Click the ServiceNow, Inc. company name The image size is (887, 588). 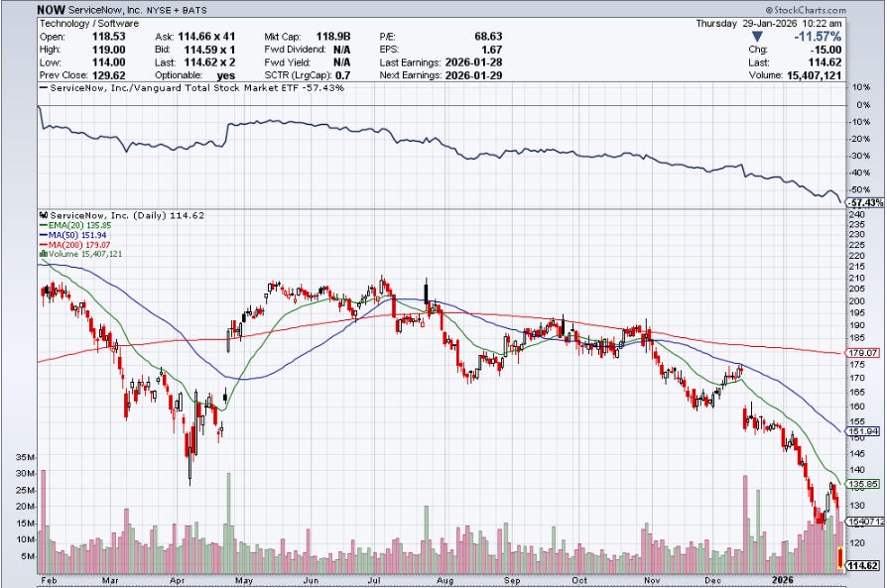click(x=104, y=10)
